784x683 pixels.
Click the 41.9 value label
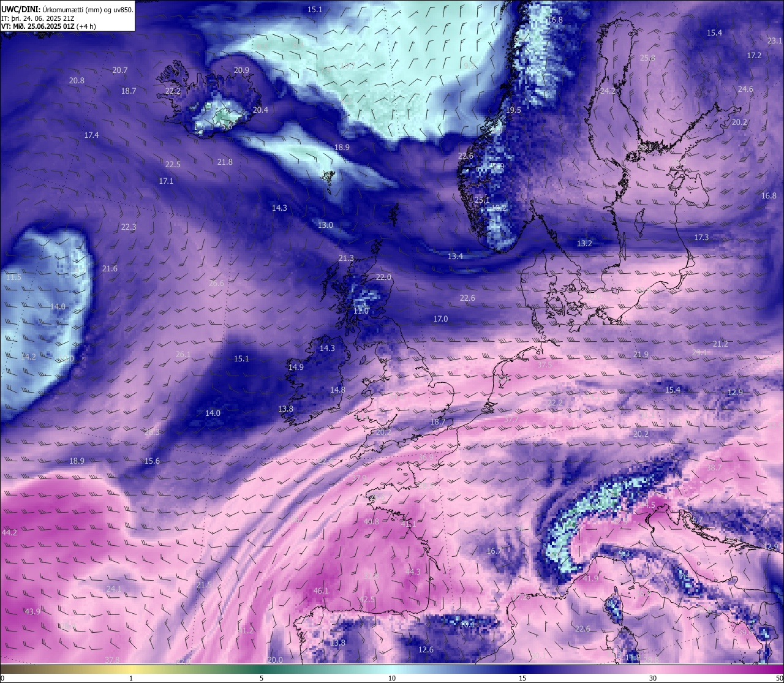[590, 579]
